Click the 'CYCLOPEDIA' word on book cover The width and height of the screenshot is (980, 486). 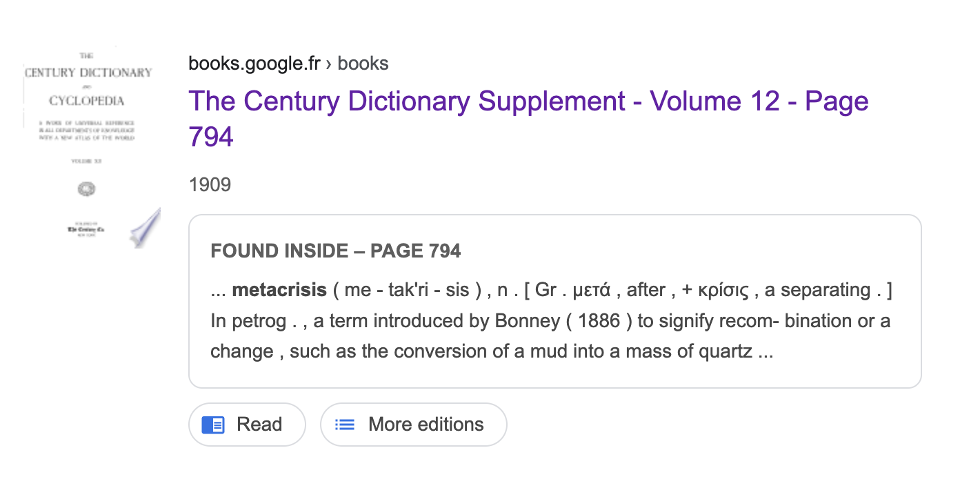tap(87, 101)
